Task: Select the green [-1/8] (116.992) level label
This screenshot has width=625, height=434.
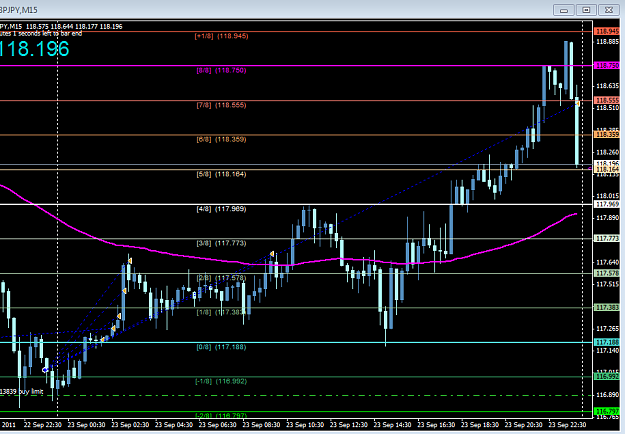Action: [x=222, y=381]
